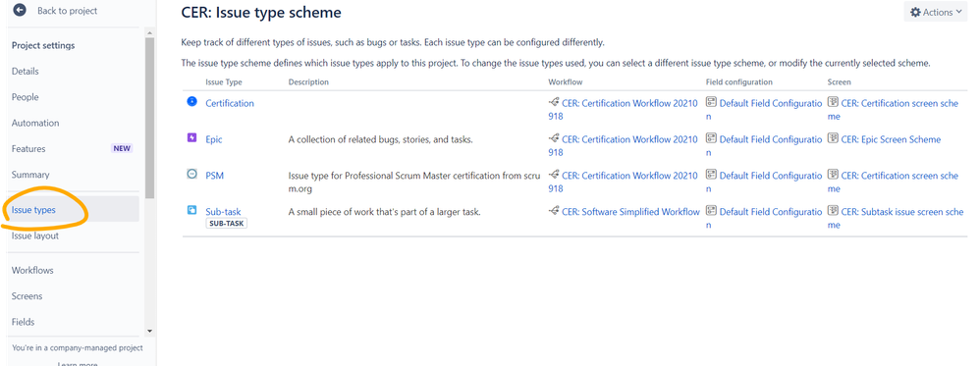
Task: Open Screens settings page
Action: [27, 296]
